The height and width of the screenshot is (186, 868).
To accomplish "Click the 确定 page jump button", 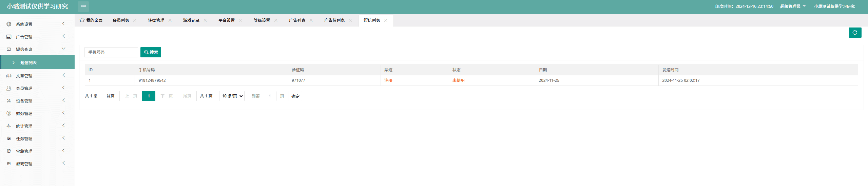I will (295, 96).
